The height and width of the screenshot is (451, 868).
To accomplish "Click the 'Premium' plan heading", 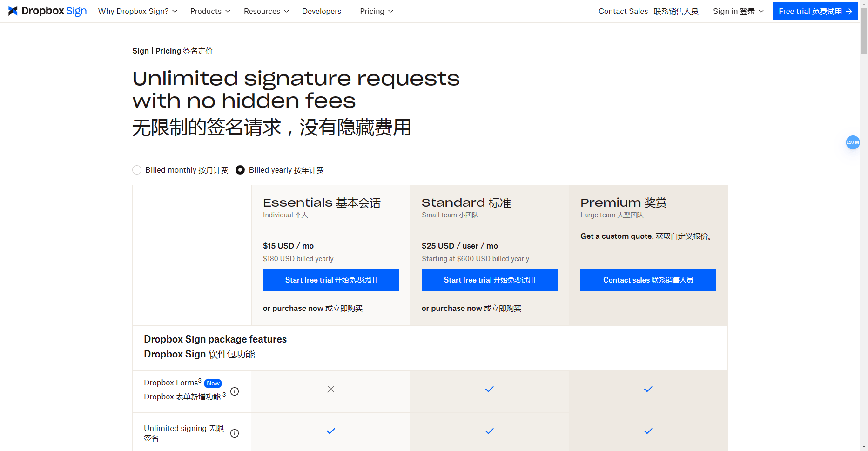I will coord(624,203).
